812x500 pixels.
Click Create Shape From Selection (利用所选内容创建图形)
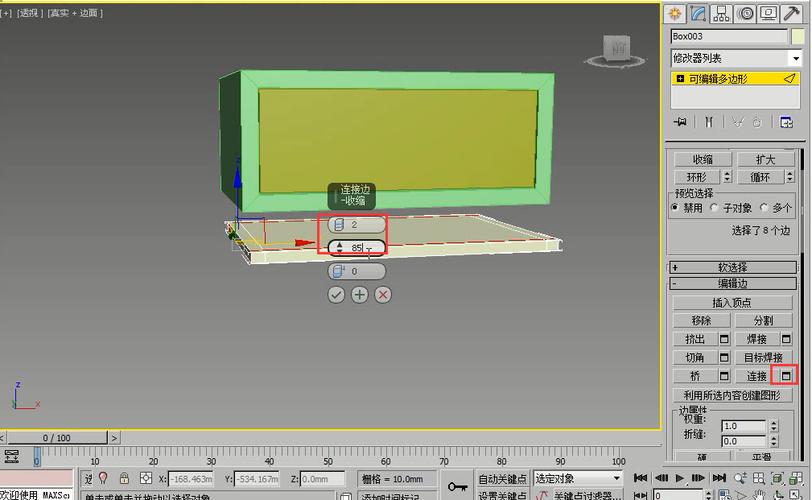(732, 395)
